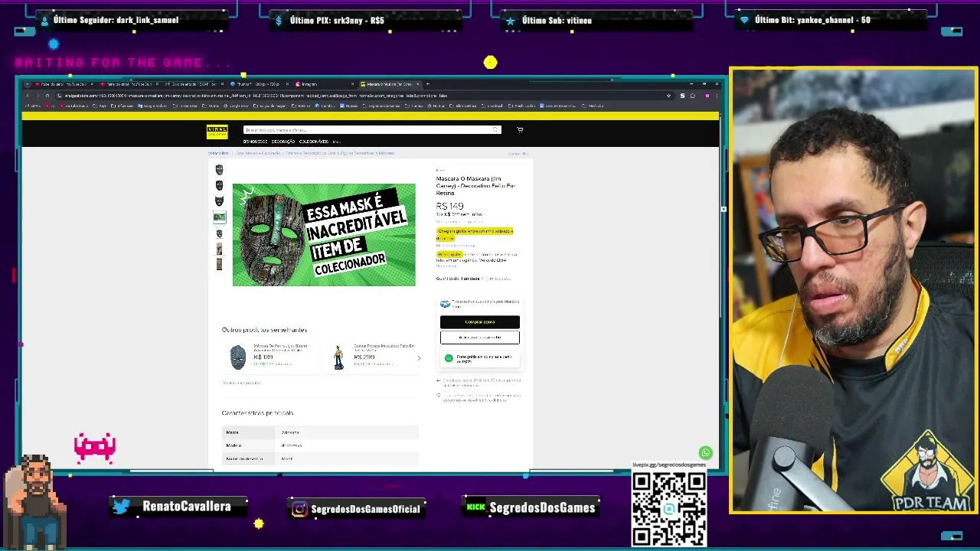Click the 'Outros produtos semelhantes' heading
Screen dimensions: 980x551
pos(264,330)
